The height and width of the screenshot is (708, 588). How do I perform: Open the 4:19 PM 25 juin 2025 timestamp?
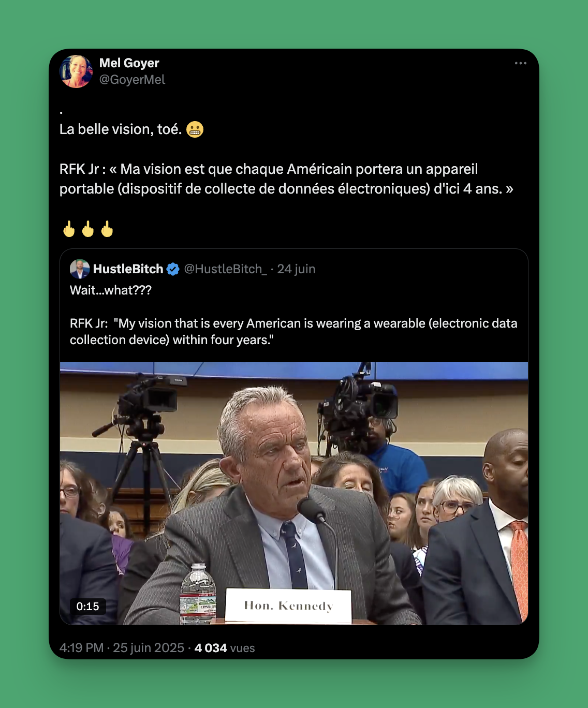coord(122,648)
